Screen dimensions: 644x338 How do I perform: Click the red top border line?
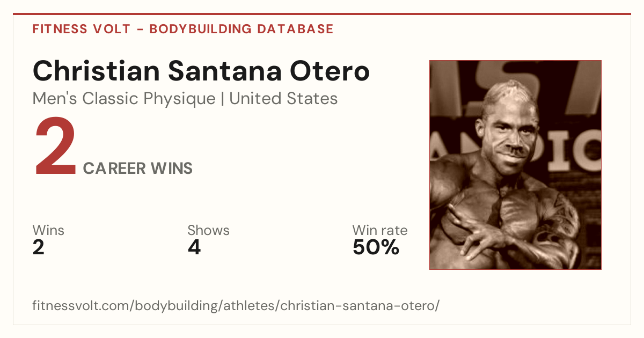click(322, 14)
